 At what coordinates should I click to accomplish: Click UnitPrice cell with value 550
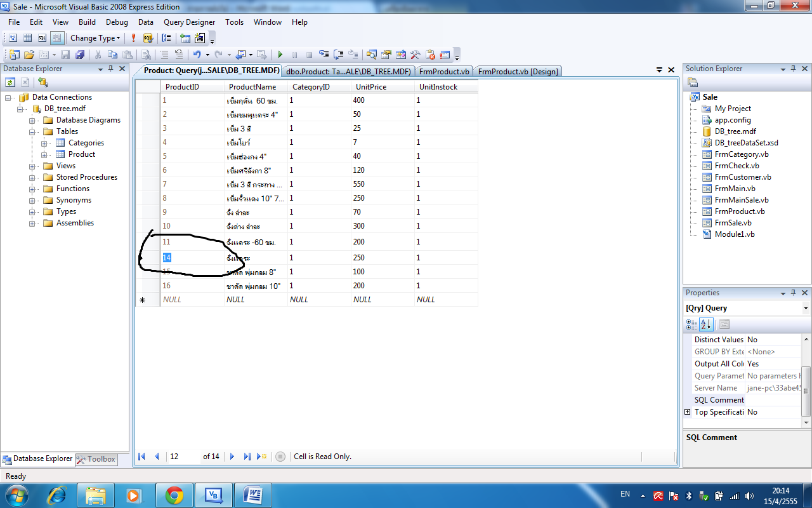383,184
